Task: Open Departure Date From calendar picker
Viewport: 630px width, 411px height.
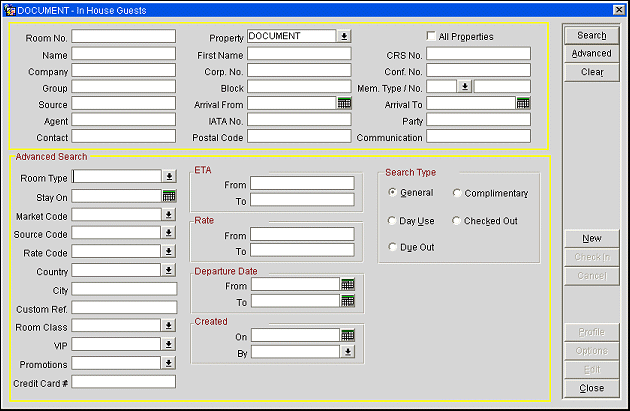Action: pos(347,284)
